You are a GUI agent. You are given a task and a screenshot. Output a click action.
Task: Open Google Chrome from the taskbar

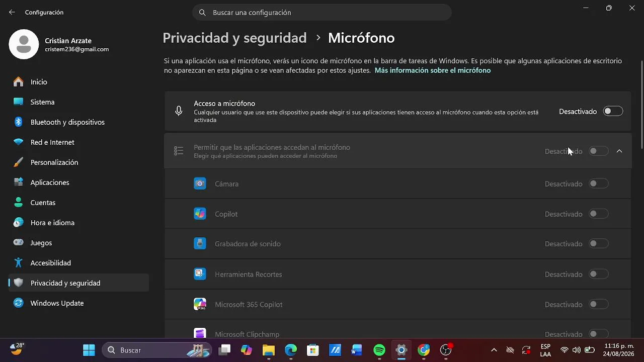click(424, 350)
